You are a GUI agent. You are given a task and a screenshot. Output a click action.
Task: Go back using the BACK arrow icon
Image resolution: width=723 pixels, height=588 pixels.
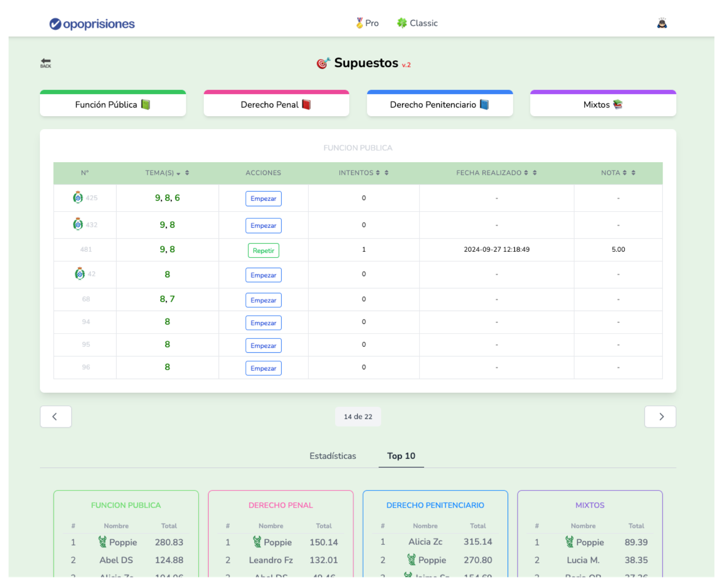coord(46,63)
